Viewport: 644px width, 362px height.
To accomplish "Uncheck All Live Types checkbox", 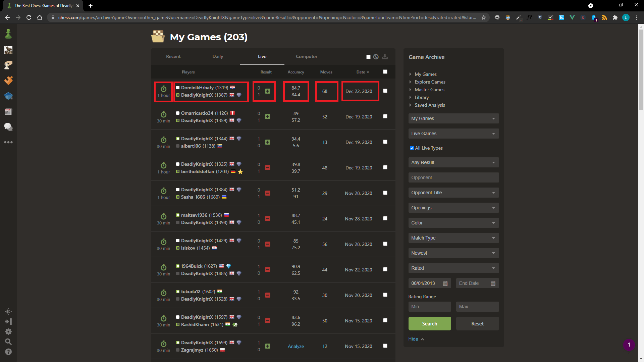I will [x=412, y=148].
